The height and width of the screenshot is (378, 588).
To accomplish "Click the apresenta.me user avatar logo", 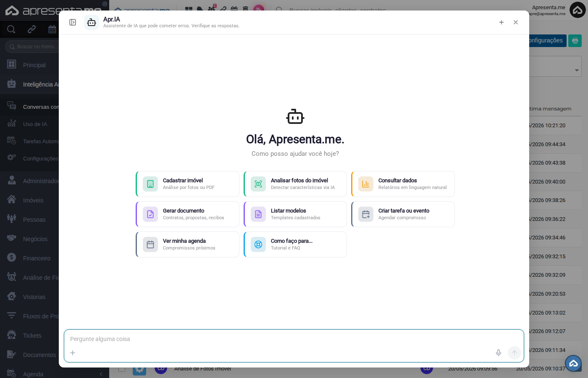I will pyautogui.click(x=577, y=10).
